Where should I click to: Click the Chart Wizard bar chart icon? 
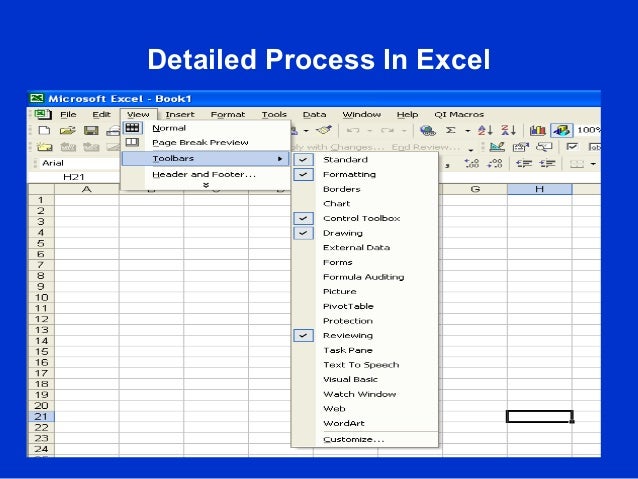point(537,130)
